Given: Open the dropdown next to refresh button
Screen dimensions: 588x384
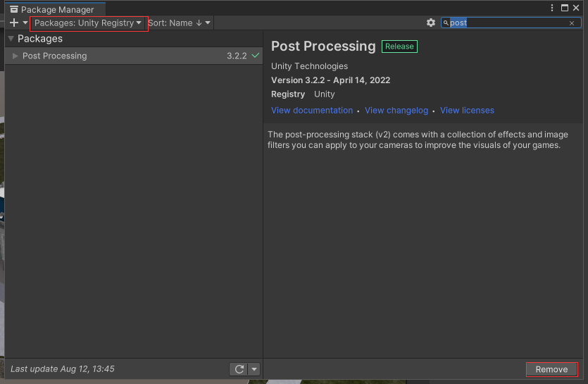Looking at the screenshot, I should (x=254, y=369).
